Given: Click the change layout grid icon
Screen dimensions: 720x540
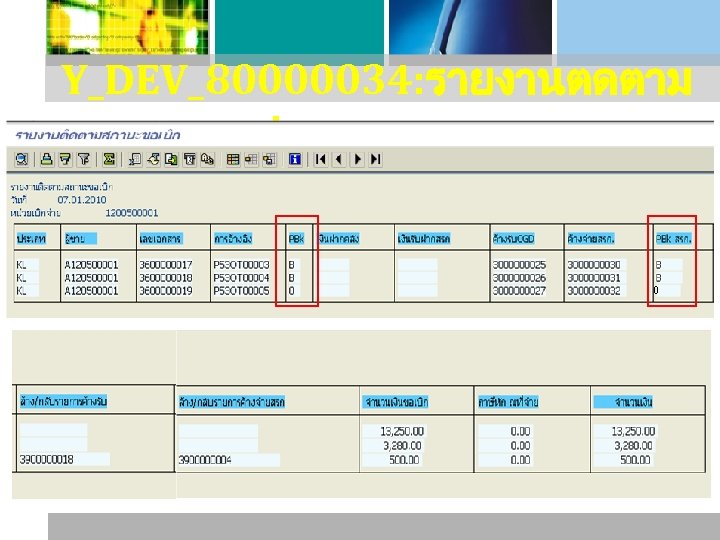Looking at the screenshot, I should tap(233, 159).
